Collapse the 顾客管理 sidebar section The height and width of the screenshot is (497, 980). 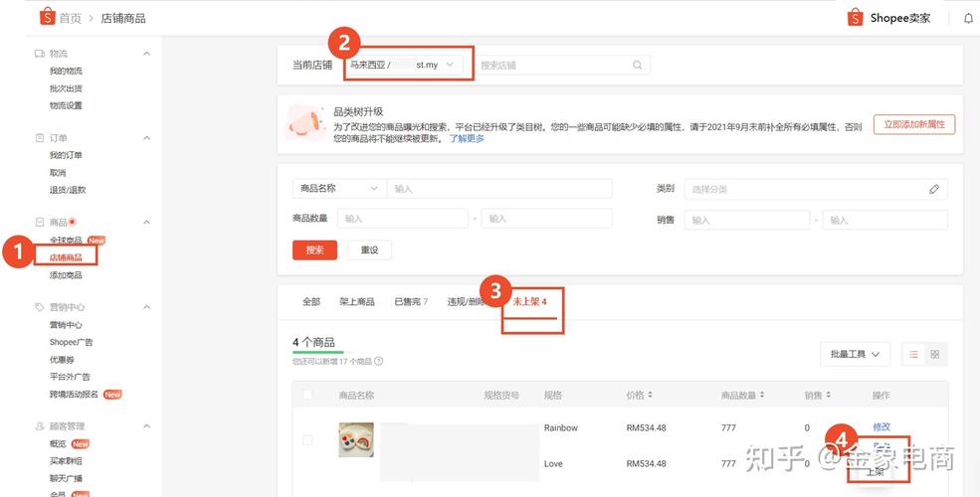point(147,425)
